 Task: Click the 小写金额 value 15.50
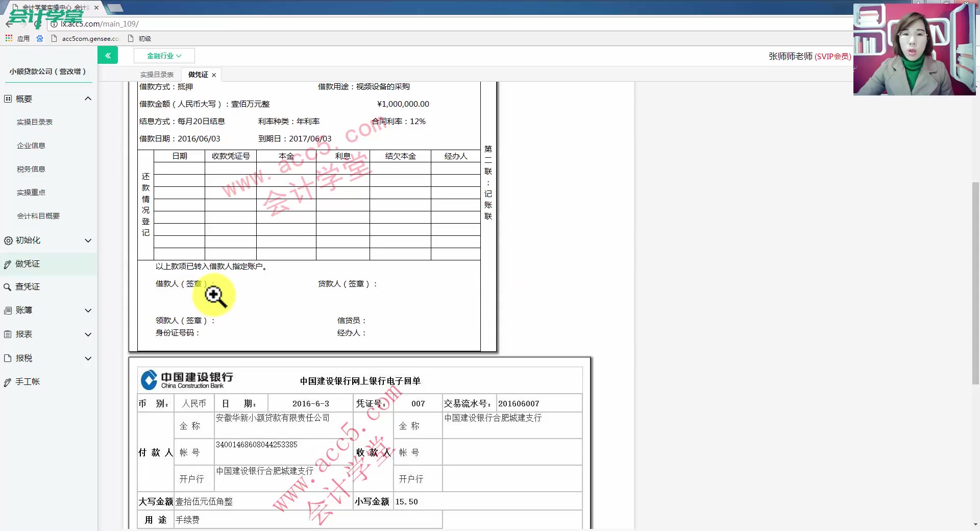(406, 502)
